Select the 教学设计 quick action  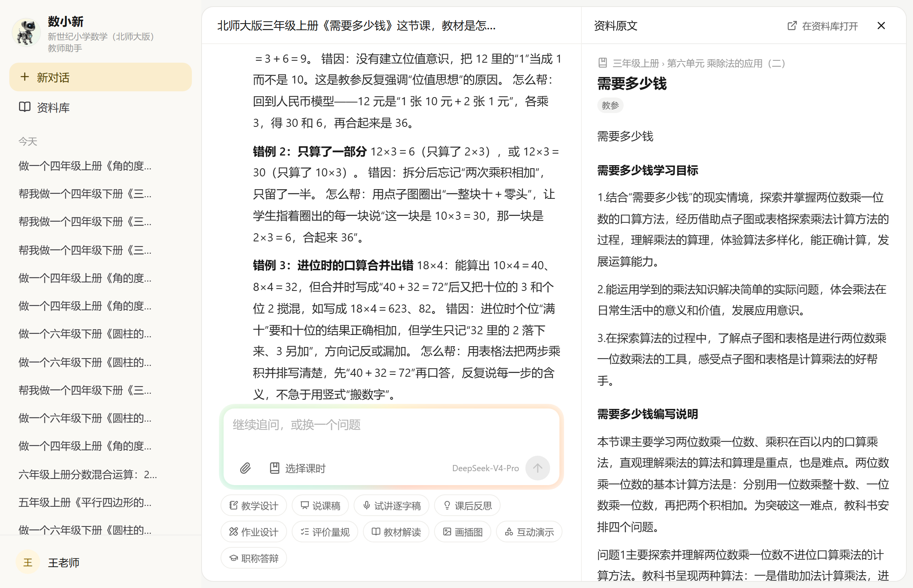254,506
